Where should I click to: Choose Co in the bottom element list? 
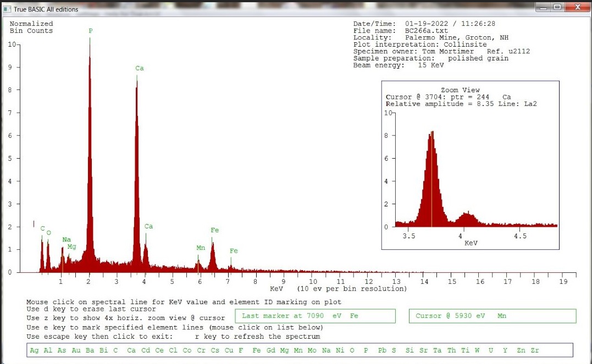click(187, 350)
